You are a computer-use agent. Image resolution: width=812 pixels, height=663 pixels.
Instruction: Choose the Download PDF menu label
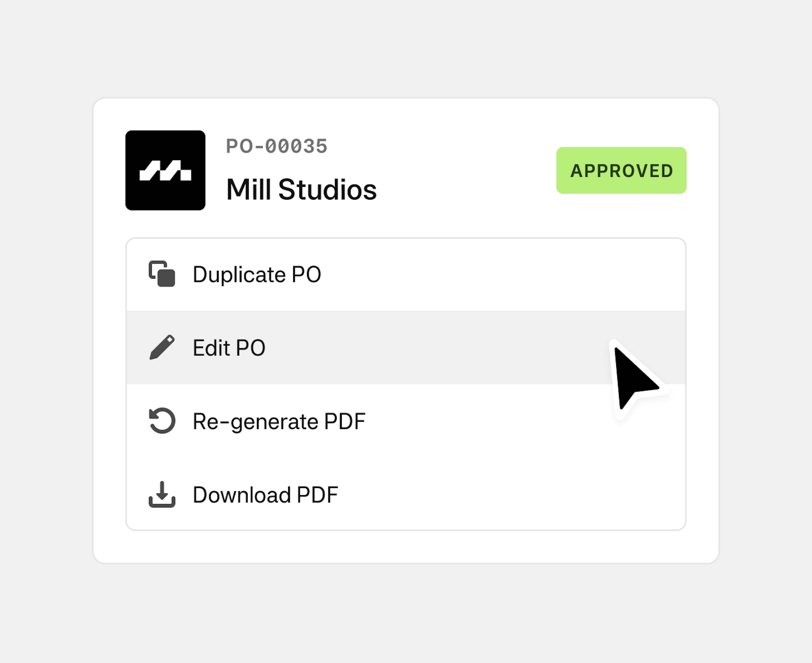pyautogui.click(x=265, y=495)
